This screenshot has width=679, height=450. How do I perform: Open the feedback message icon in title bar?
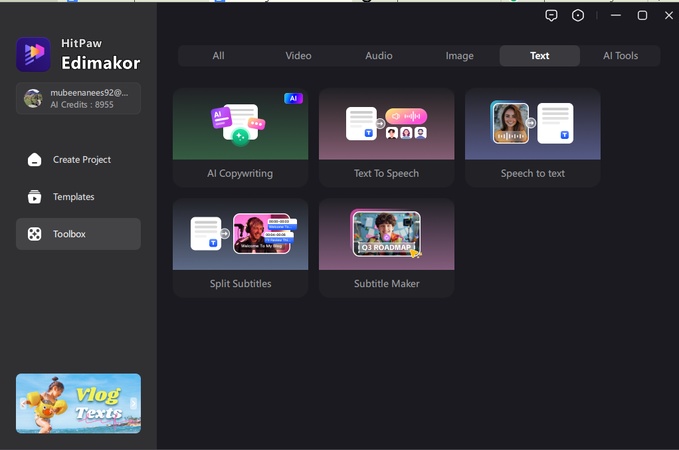tap(551, 15)
